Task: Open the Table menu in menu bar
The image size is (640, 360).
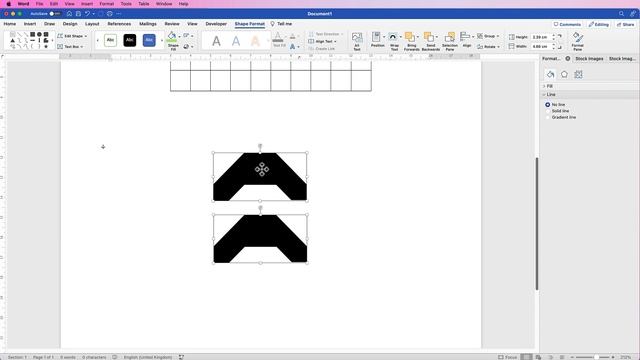Action: pos(144,4)
